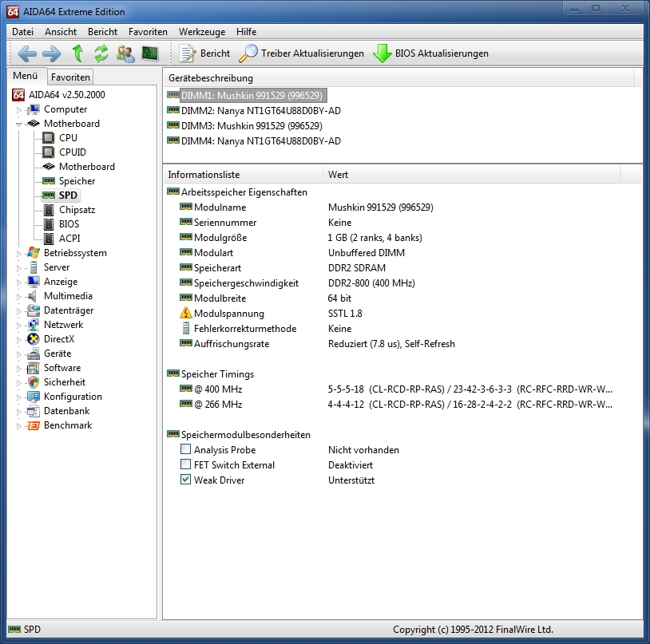Select CPUID node in tree
This screenshot has height=644, width=650.
73,152
